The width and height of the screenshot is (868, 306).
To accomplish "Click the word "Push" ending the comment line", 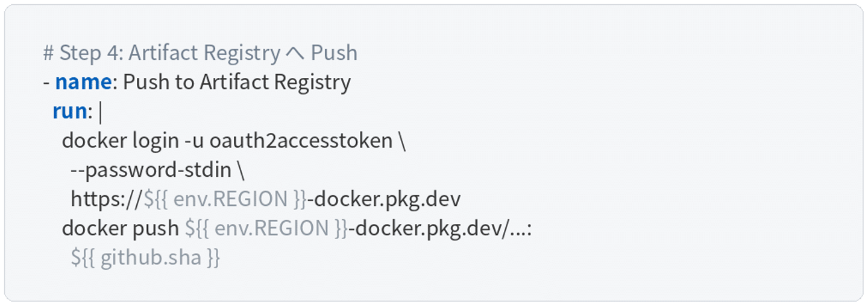I will (x=334, y=53).
